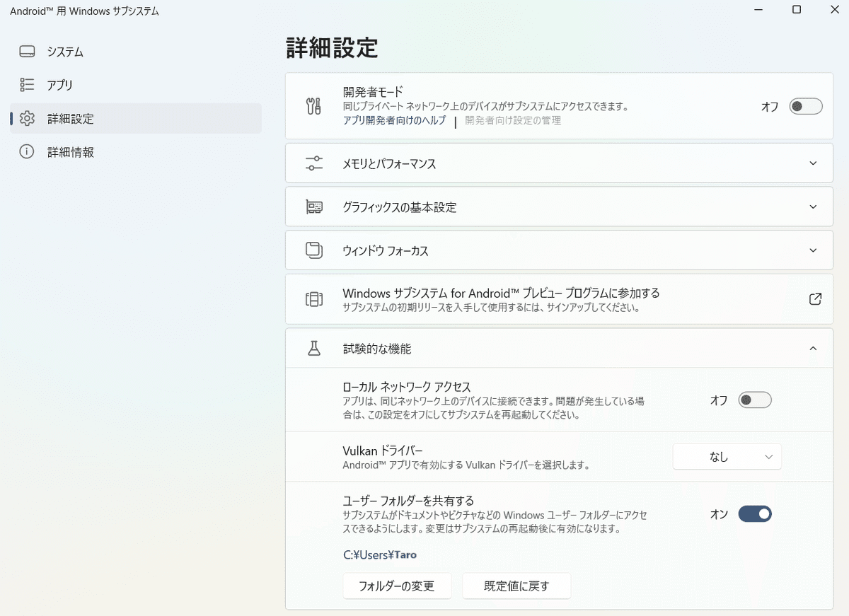Image resolution: width=849 pixels, height=616 pixels.
Task: Click the Windows サブシステム for Android プレビュー title
Action: pyautogui.click(x=501, y=293)
